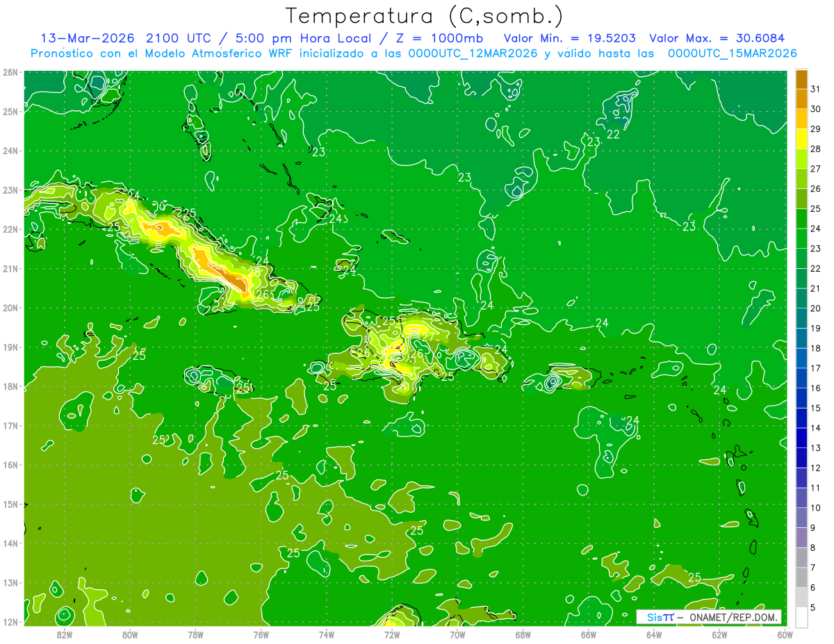The width and height of the screenshot is (834, 644).
Task: Click the "78W" longitude axis label
Action: click(195, 634)
